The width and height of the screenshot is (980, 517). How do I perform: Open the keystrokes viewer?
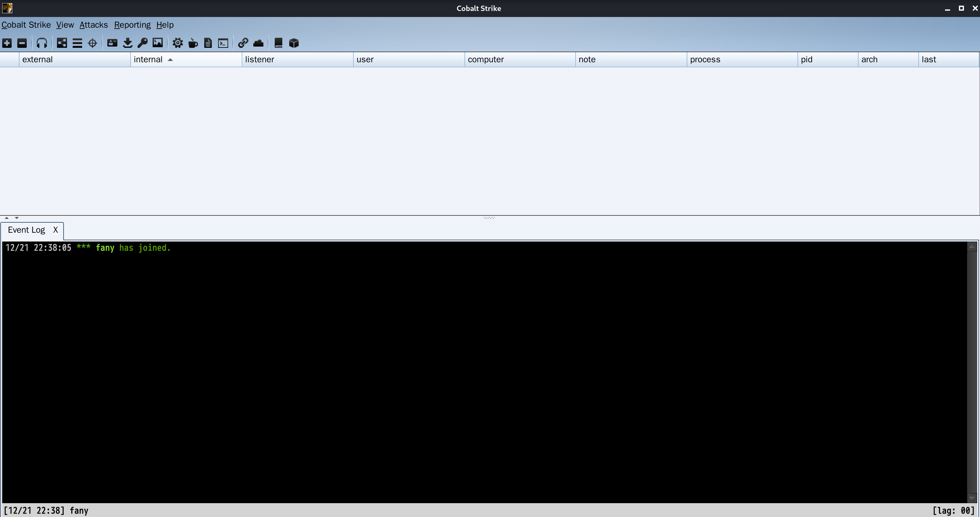pyautogui.click(x=143, y=43)
